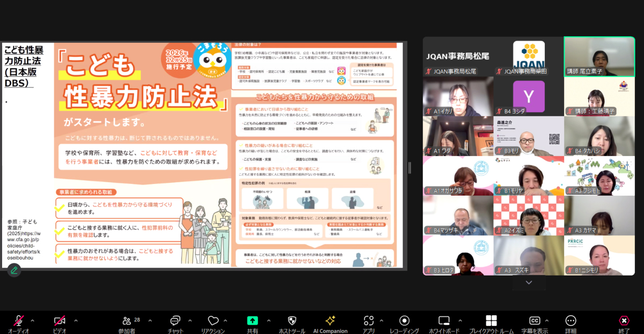Open the 参加者 list
The height and width of the screenshot is (334, 644).
click(128, 322)
